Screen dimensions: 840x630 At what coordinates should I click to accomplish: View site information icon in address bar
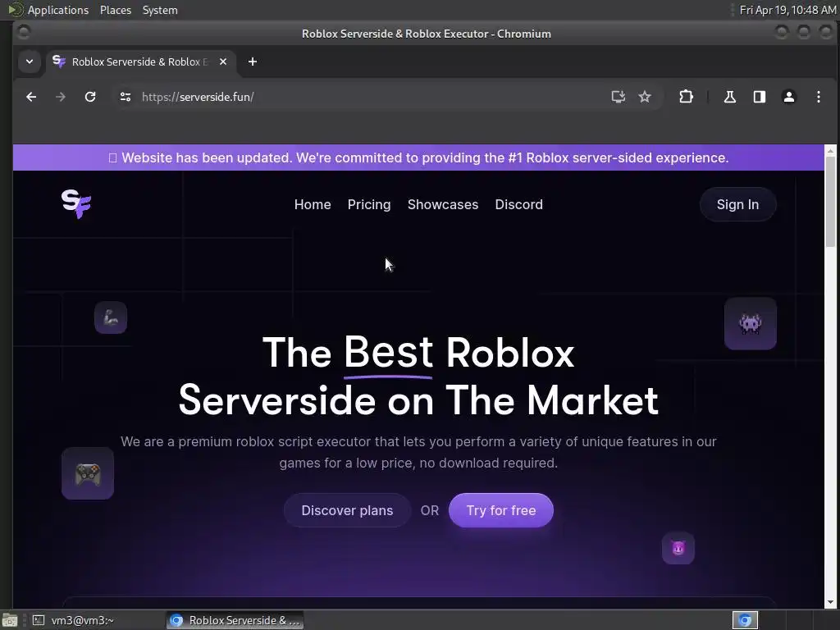(x=126, y=97)
